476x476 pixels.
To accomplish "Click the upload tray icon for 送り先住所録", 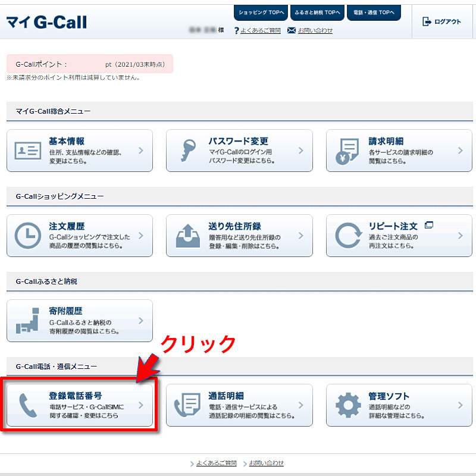I will click(188, 236).
